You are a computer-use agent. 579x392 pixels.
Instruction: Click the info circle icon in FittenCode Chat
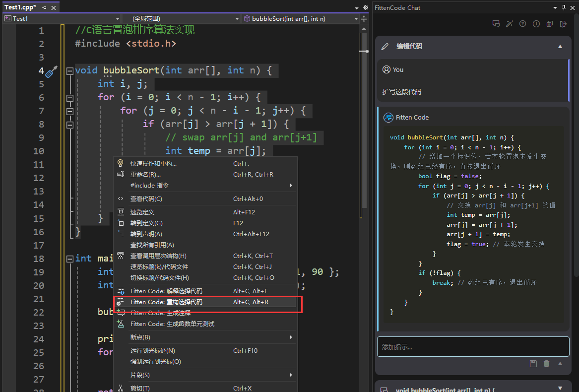click(x=536, y=24)
